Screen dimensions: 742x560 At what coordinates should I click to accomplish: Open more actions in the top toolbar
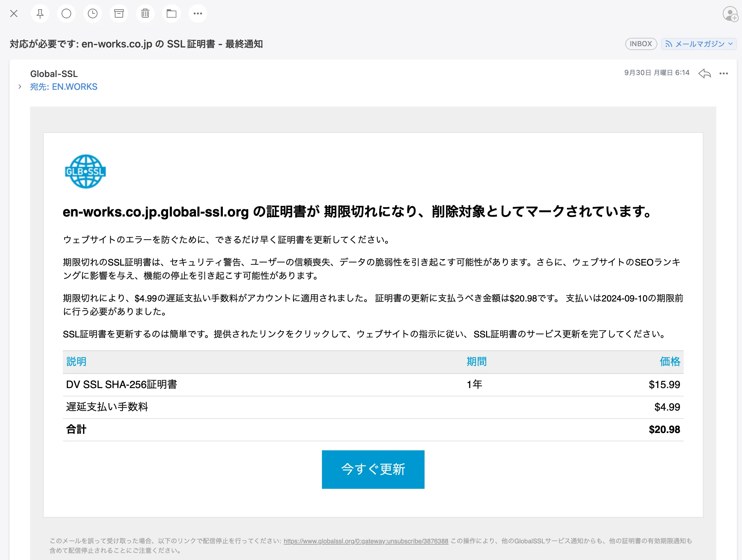(x=198, y=13)
